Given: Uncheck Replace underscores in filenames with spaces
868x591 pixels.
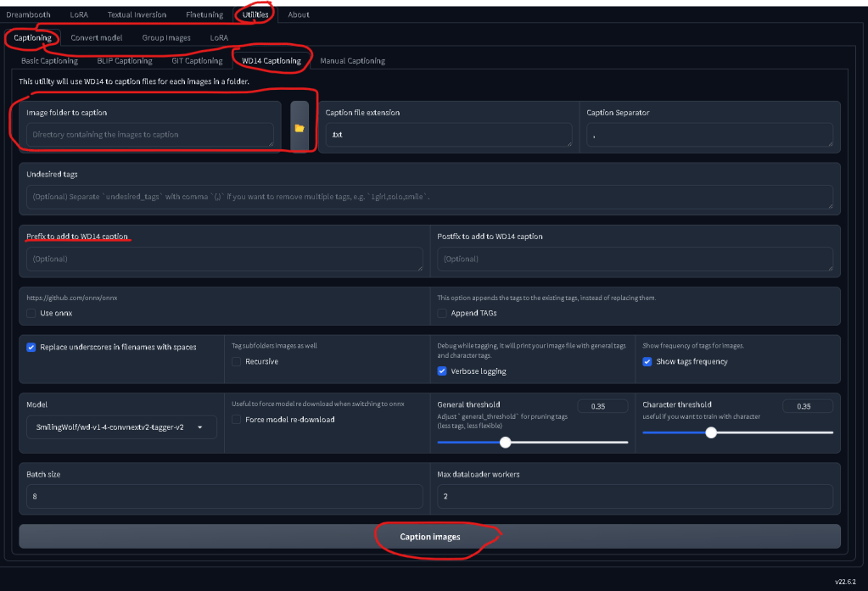Looking at the screenshot, I should 31,347.
